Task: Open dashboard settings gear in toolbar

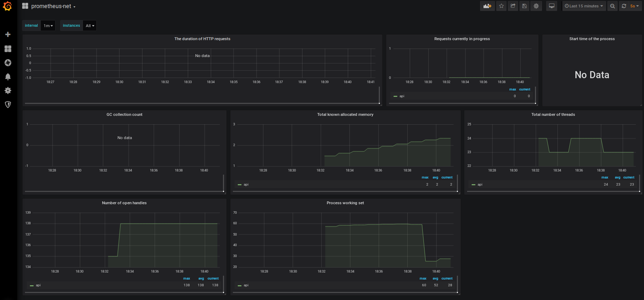Action: (536, 6)
